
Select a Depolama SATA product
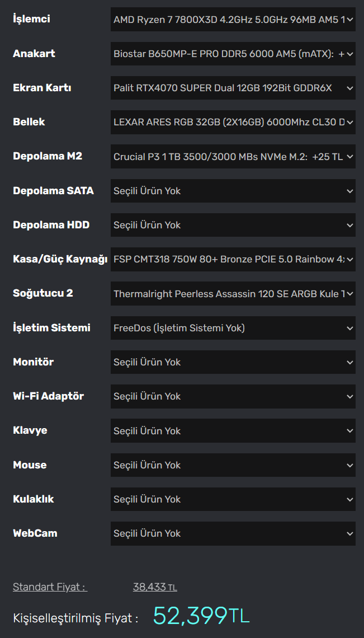point(233,191)
